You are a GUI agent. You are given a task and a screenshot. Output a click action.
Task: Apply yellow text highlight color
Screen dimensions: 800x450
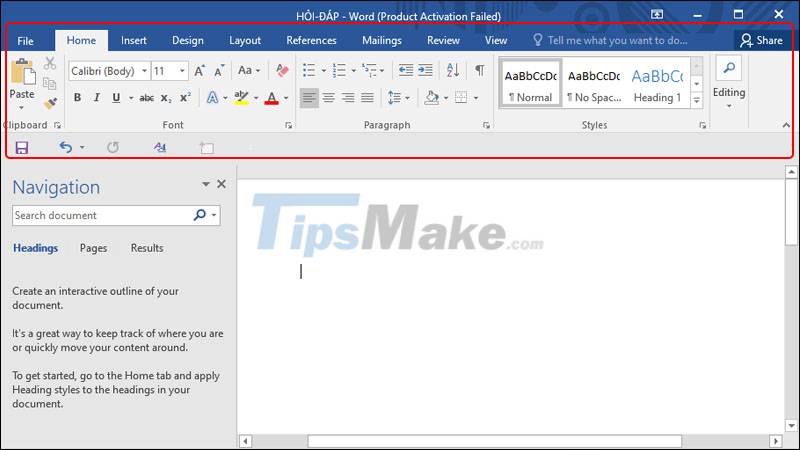241,97
